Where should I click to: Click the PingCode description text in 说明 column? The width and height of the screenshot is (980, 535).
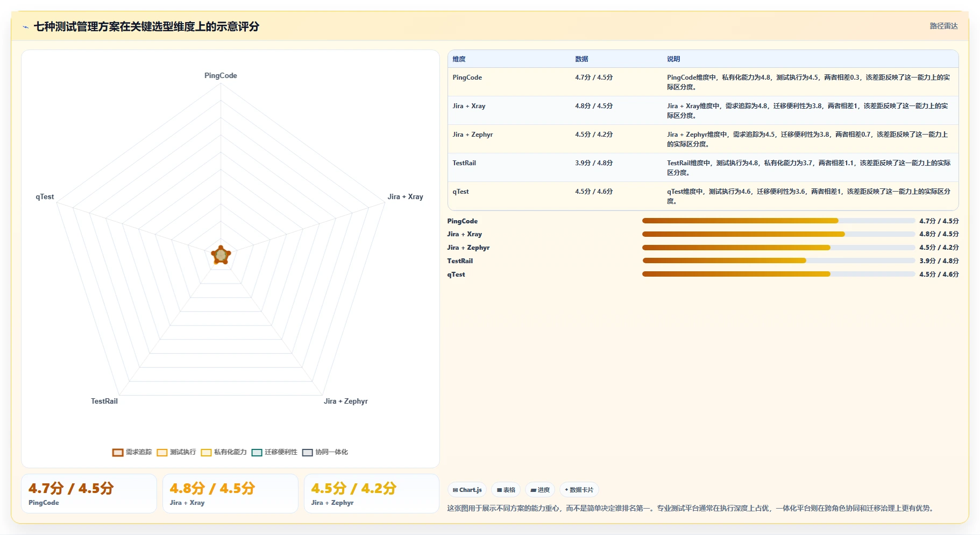(808, 82)
